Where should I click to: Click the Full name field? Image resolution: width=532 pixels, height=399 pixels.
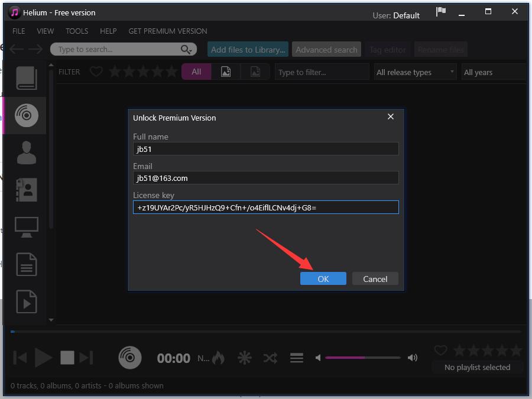tap(265, 149)
